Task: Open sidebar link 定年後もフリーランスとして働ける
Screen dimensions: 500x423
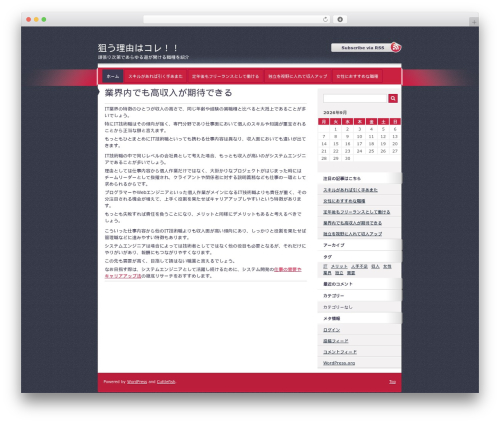Action: click(357, 212)
